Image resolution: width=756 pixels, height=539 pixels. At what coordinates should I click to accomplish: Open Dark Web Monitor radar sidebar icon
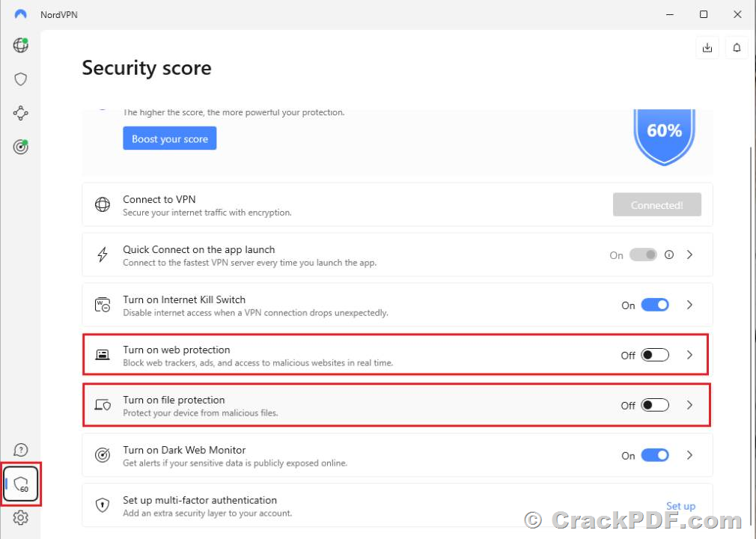tap(20, 147)
